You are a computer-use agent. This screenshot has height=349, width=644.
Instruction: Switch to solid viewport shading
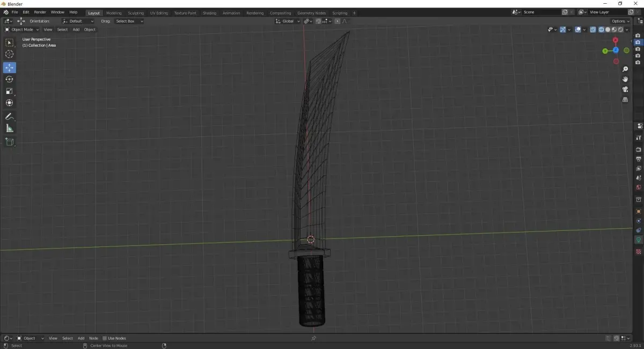[x=608, y=30]
